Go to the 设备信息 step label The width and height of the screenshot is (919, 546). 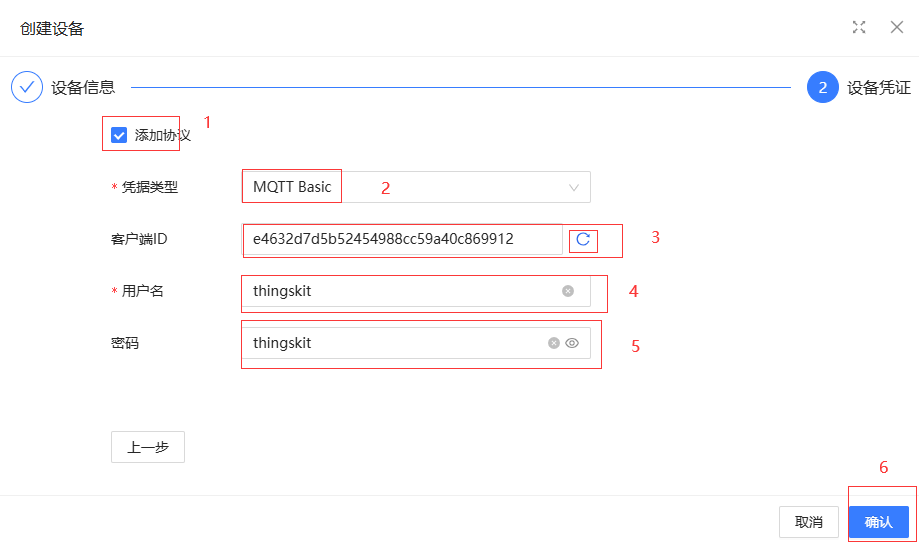click(83, 87)
